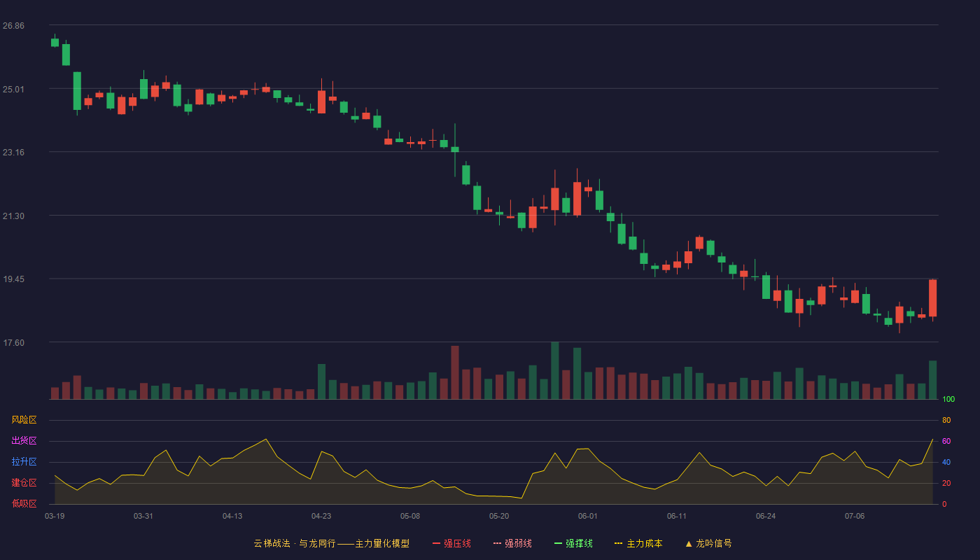The image size is (980, 560).
Task: Toggle the 主力成本 legend entry
Action: click(x=638, y=543)
